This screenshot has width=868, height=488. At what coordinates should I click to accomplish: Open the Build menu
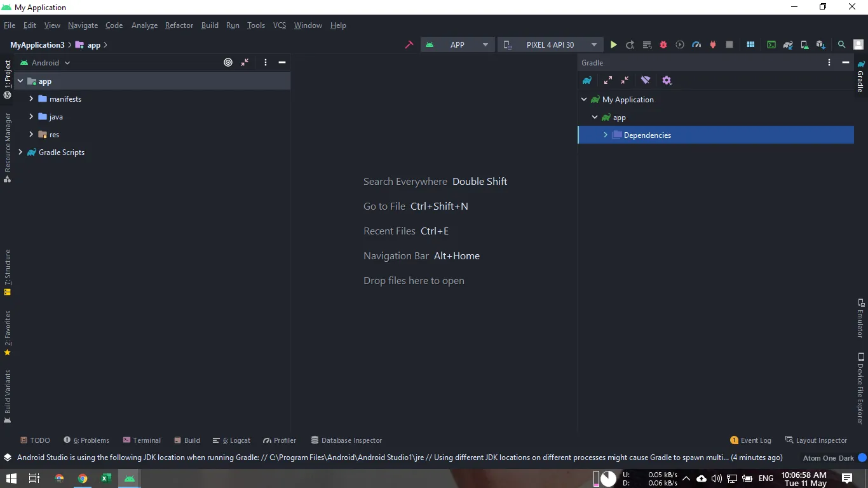pos(210,25)
